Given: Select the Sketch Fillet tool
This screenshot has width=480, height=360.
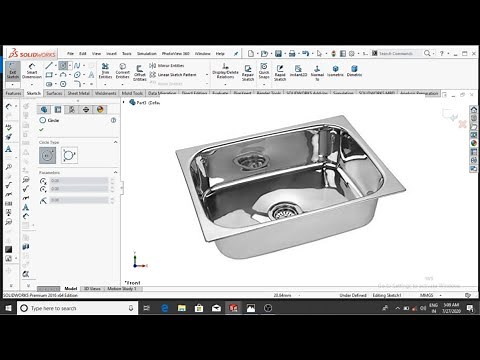Looking at the screenshot, I should point(77,83).
